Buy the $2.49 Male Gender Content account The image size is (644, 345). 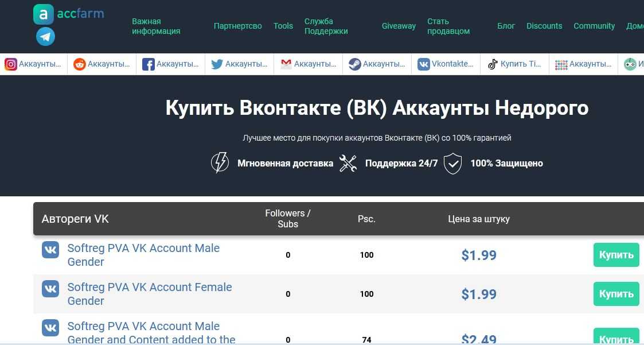[616, 336]
